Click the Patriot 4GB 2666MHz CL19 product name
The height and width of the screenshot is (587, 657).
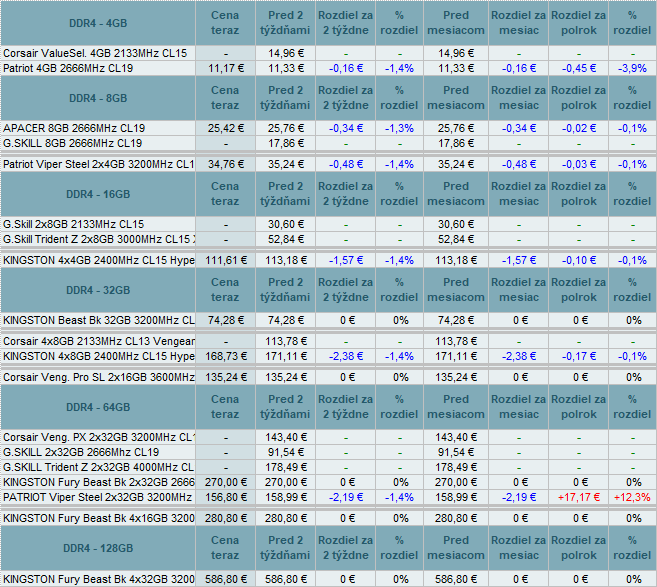pyautogui.click(x=68, y=68)
